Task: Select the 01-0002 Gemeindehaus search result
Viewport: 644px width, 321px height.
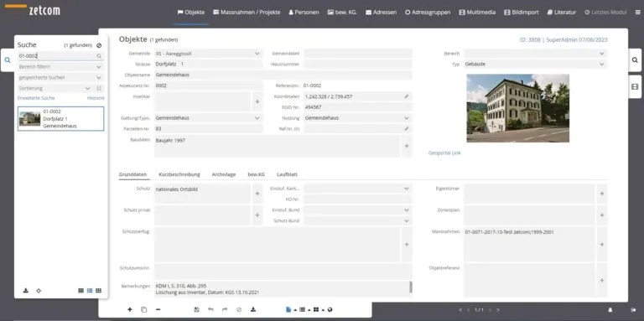Action: (x=60, y=119)
